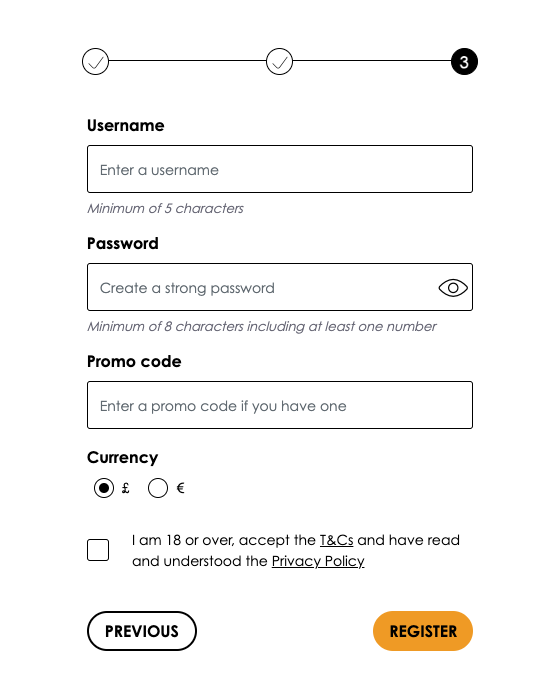The height and width of the screenshot is (686, 543).
Task: Focus the Promo code input field
Action: pos(280,405)
